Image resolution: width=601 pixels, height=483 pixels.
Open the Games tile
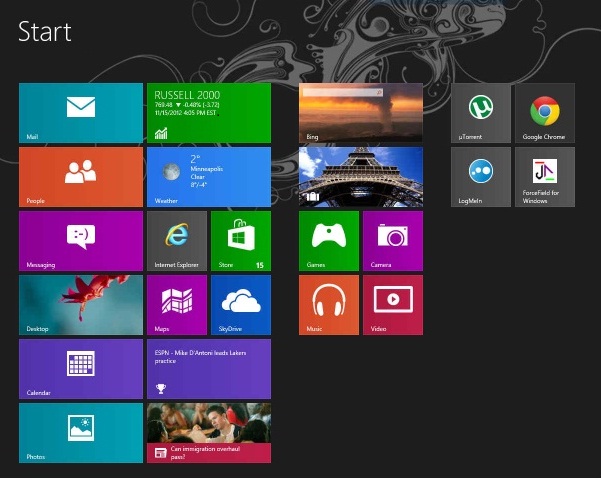click(x=329, y=241)
